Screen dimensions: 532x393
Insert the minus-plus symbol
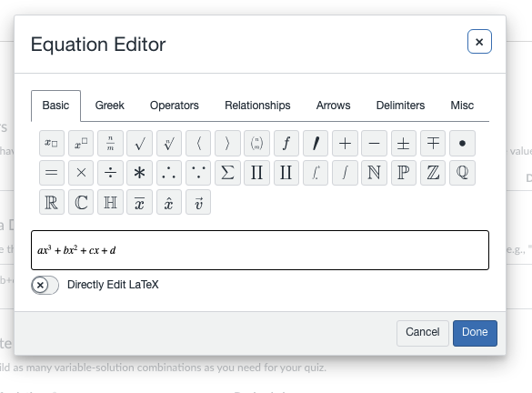point(433,143)
